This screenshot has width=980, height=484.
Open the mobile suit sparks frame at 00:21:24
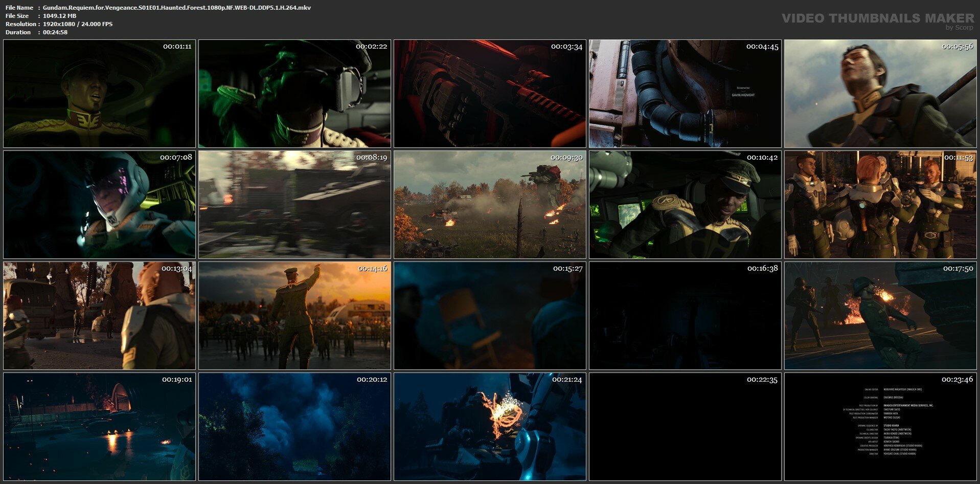490,427
